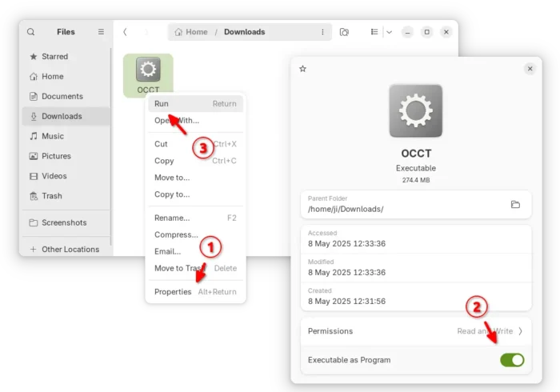The width and height of the screenshot is (560, 392).
Task: Open the hamburger menu beside Files title
Action: pos(101,32)
